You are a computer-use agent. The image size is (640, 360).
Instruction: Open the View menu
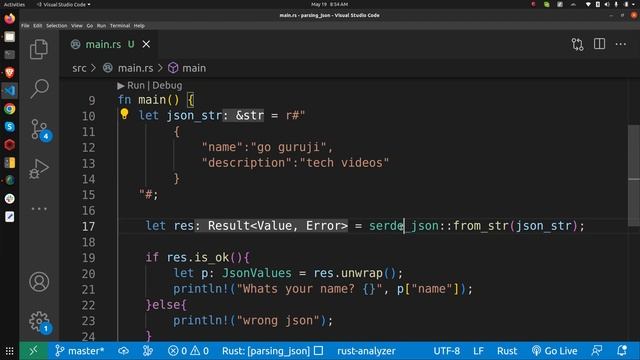point(77,26)
